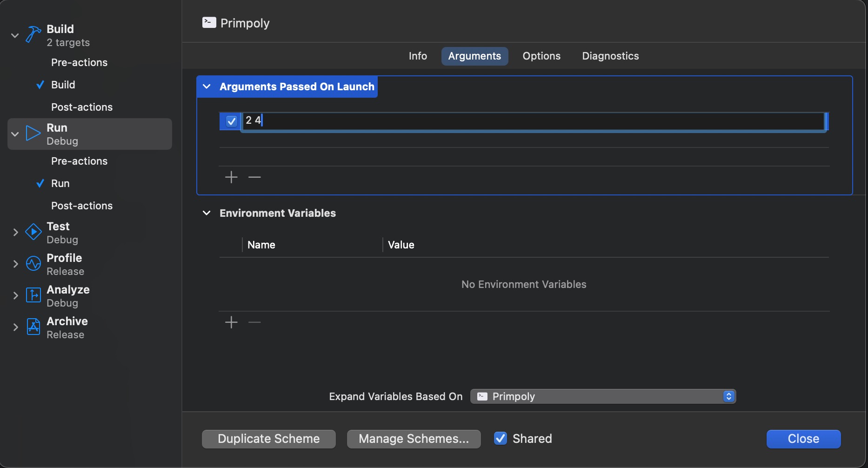Viewport: 868px width, 468px height.
Task: Click the Analyze icon in sidebar
Action: (33, 295)
